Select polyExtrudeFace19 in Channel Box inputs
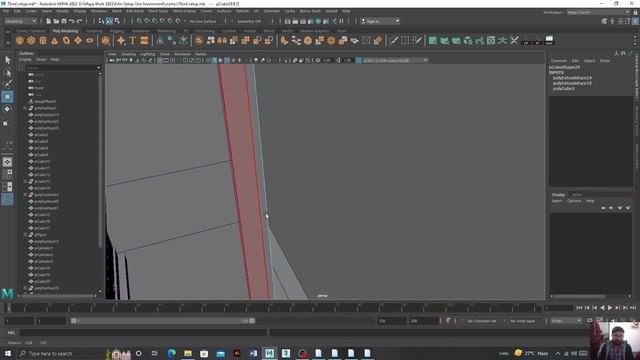 (x=572, y=78)
